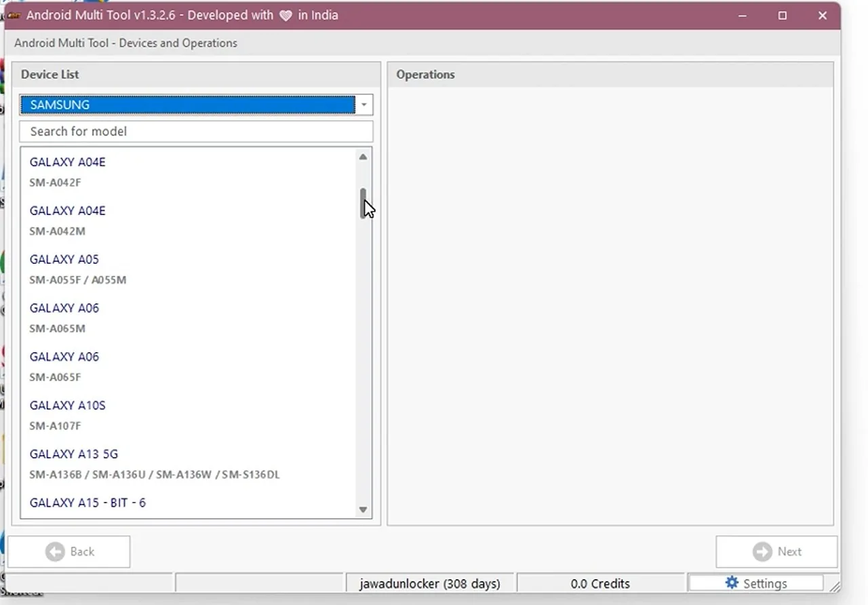The width and height of the screenshot is (868, 605).
Task: Select Galaxy A06 model SM-A065F
Action: point(188,367)
